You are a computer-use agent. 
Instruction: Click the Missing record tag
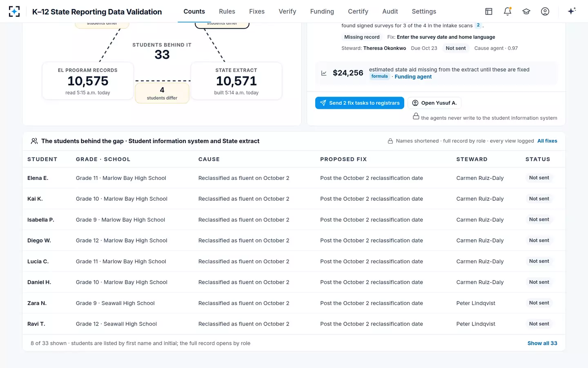362,37
